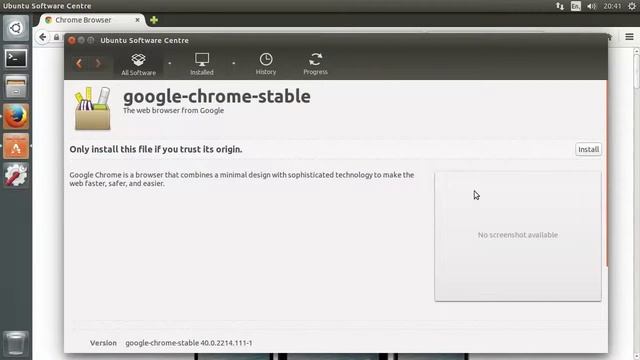Open a new tab in Firefox
This screenshot has height=360, width=640.
(x=154, y=20)
